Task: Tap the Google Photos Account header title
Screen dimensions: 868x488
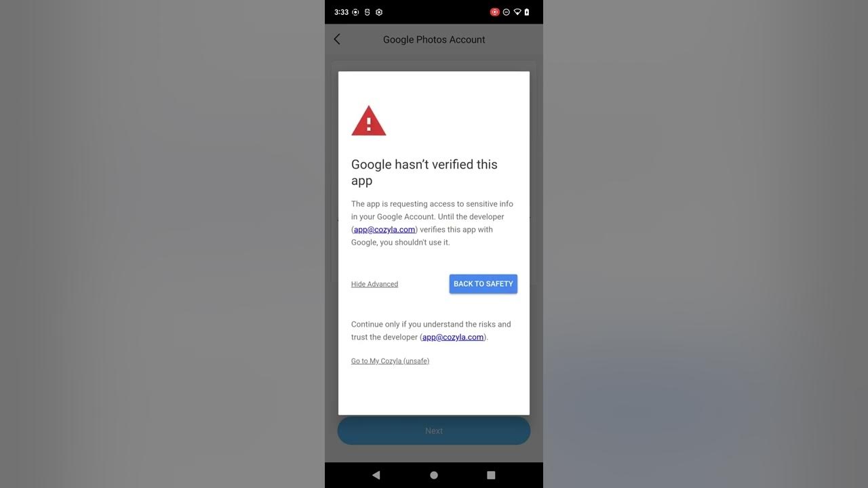Action: tap(434, 39)
